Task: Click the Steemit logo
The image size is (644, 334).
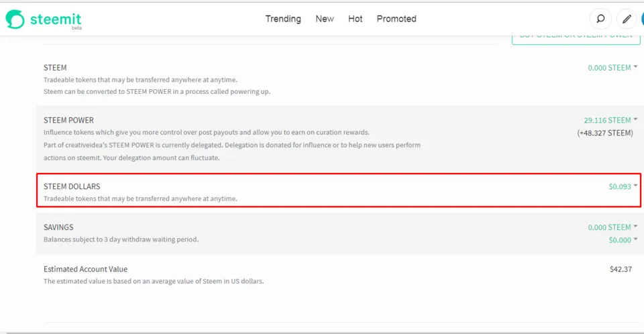Action: [44, 19]
